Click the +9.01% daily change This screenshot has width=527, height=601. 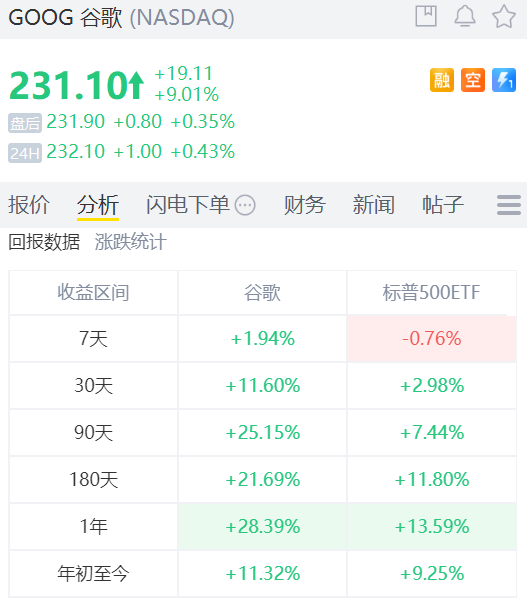(187, 94)
